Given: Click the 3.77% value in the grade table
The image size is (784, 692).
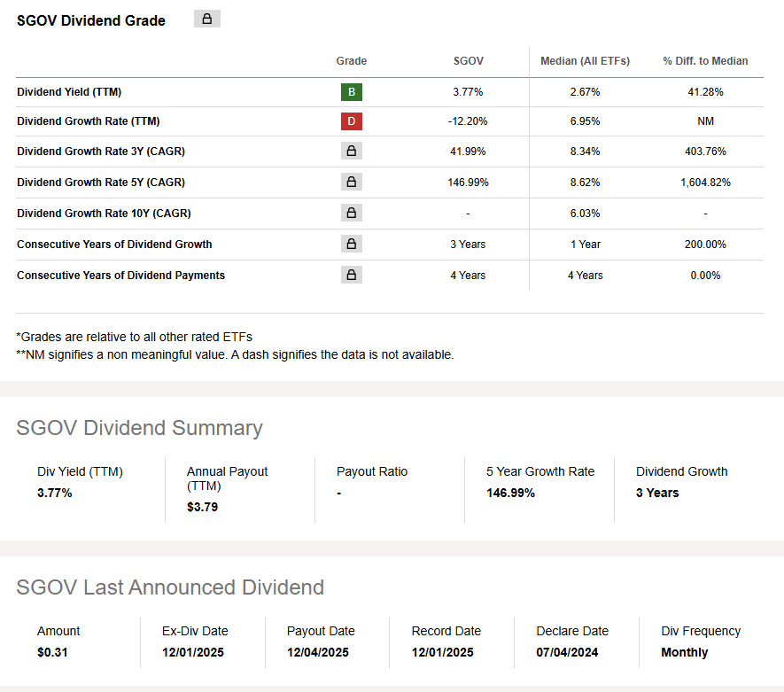Looking at the screenshot, I should click(468, 92).
